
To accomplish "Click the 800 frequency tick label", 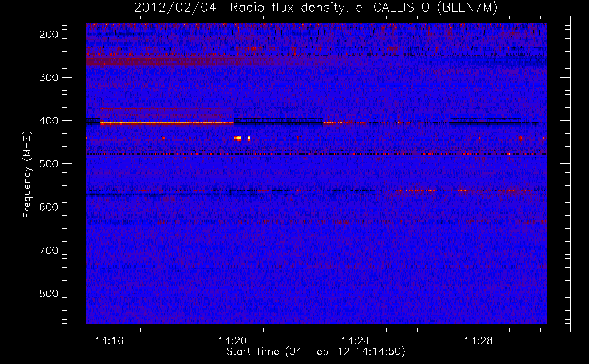I will 48,293.
